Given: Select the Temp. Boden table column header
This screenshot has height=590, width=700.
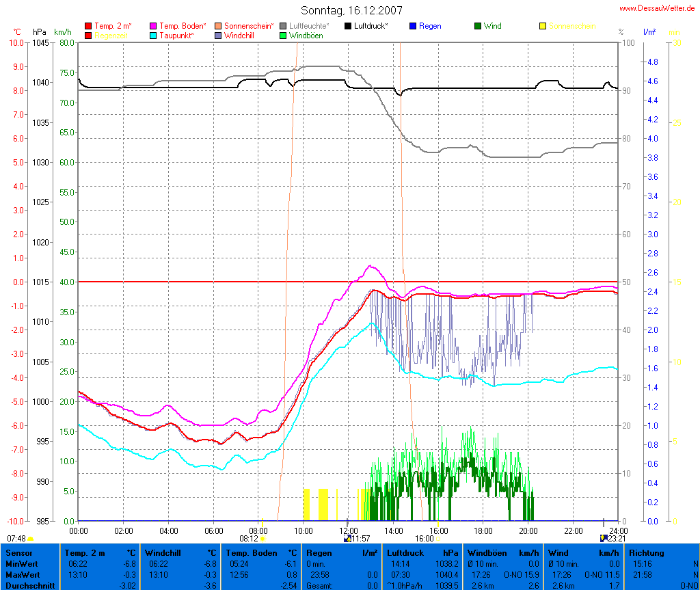Looking at the screenshot, I should coord(252,552).
